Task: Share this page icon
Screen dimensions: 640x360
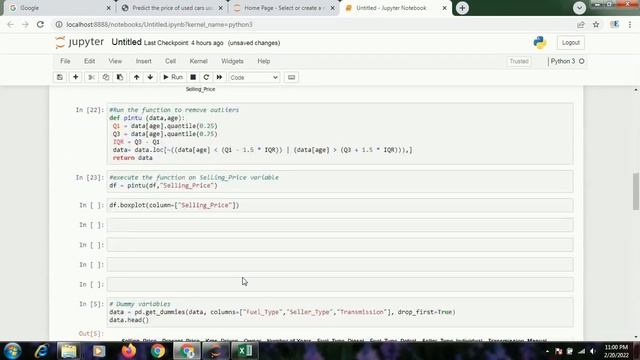Action: (x=581, y=24)
